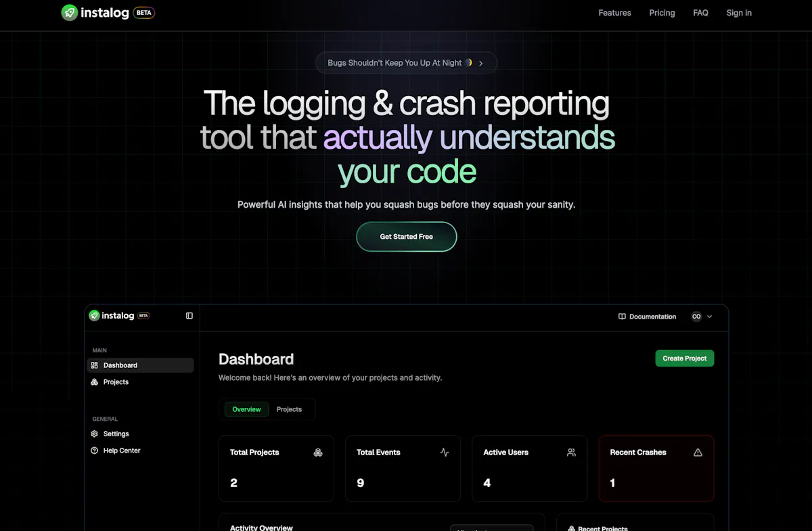Go to Features in the top navigation
This screenshot has height=531, width=812.
click(614, 13)
